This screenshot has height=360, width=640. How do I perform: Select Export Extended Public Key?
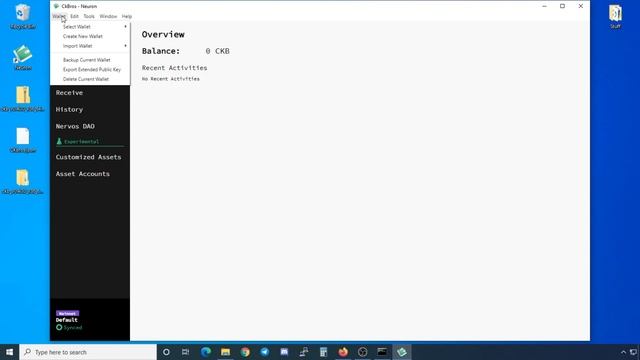click(90, 69)
